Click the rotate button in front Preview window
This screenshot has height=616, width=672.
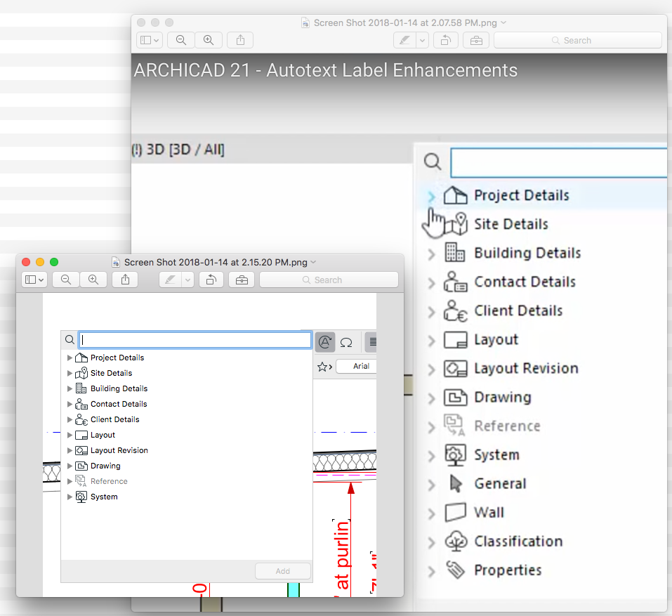click(x=211, y=280)
